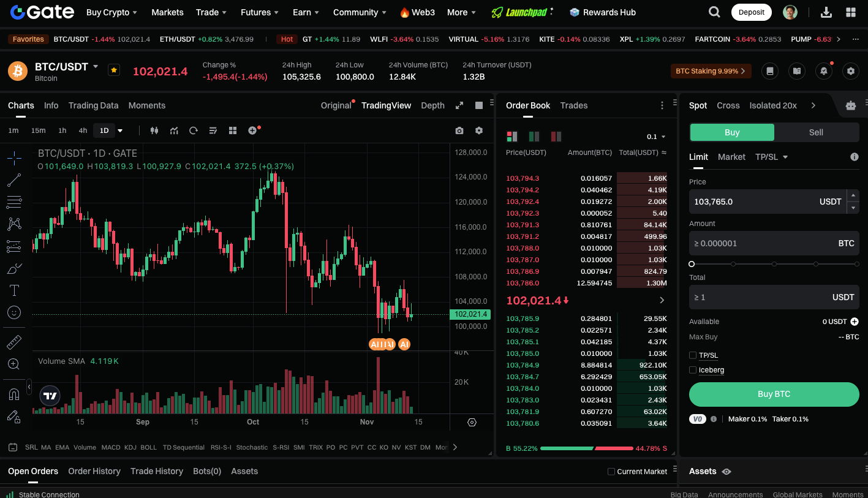Click the amount slider starting handle
Viewport: 868px width, 498px height.
692,264
